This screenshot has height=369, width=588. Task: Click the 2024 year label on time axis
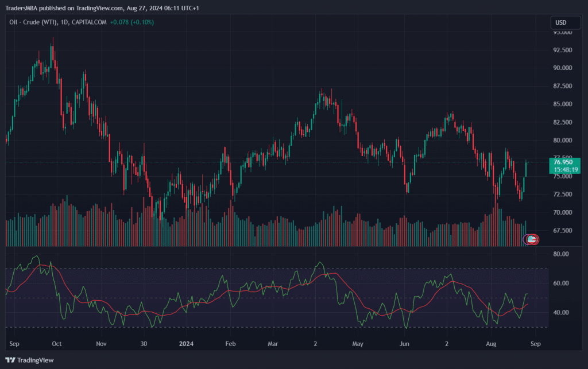coord(186,344)
